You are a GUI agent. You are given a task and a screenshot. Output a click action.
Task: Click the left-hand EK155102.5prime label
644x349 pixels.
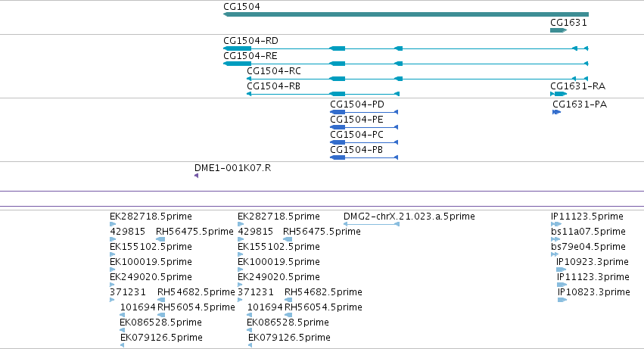click(151, 247)
